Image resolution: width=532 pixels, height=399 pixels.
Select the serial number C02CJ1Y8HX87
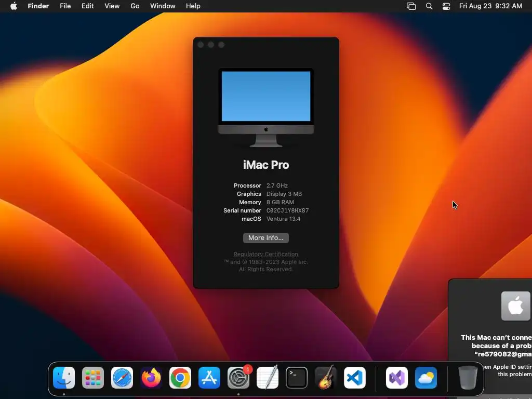tap(288, 211)
